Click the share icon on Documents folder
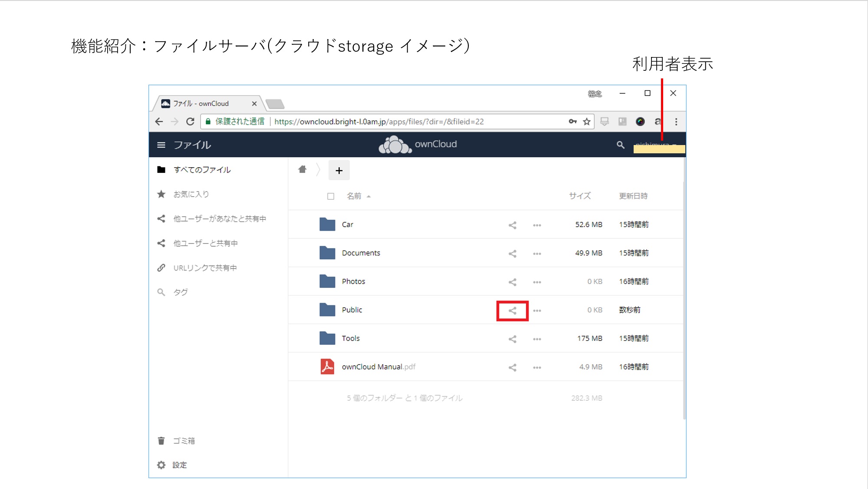The image size is (868, 489). (x=512, y=253)
